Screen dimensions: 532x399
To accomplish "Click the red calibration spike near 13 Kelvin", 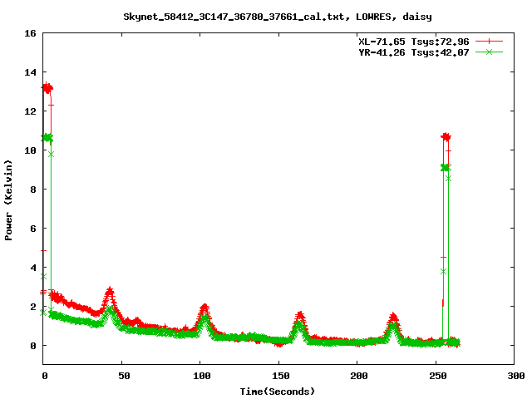I will point(47,89).
